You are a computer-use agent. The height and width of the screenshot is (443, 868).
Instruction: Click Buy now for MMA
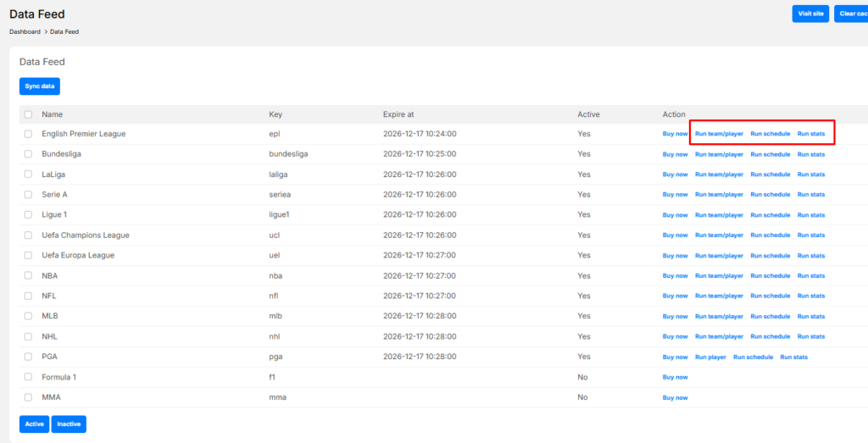[x=675, y=397]
